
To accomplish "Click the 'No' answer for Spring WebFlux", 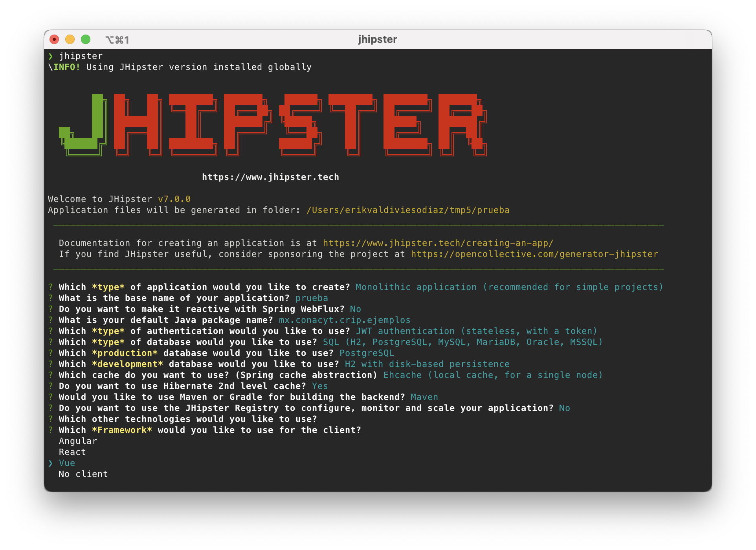I will click(x=356, y=309).
